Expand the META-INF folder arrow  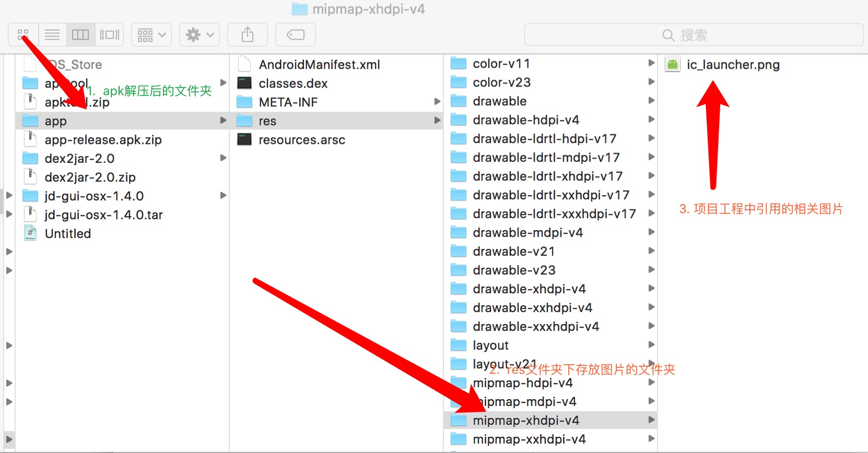point(437,101)
